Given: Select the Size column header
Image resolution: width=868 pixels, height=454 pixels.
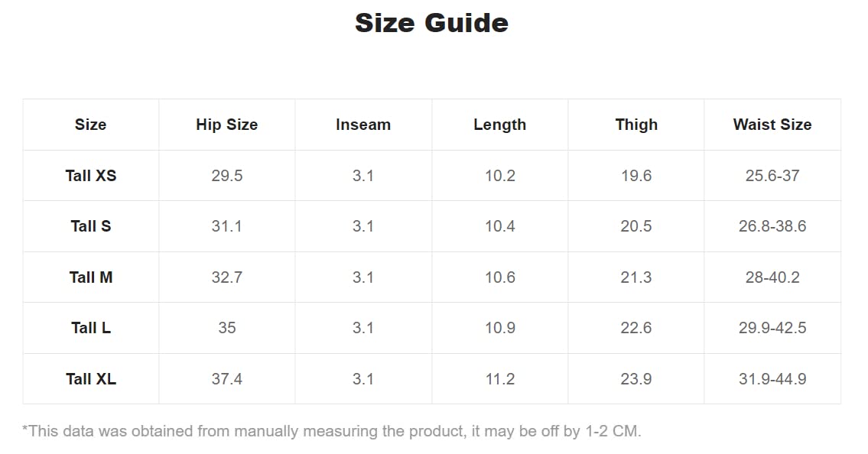Looking at the screenshot, I should coord(91,125).
